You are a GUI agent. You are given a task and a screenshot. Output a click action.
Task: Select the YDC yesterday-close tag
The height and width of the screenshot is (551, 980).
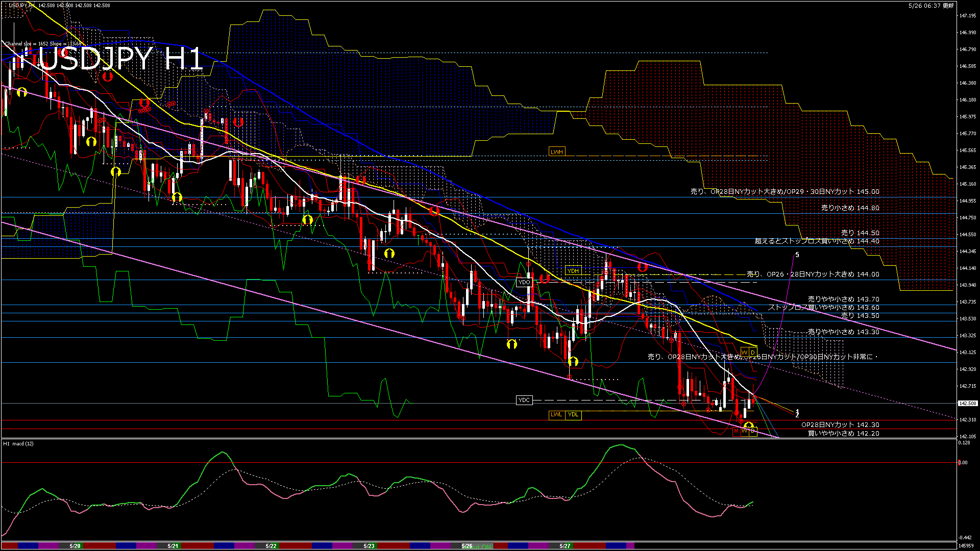tap(524, 400)
